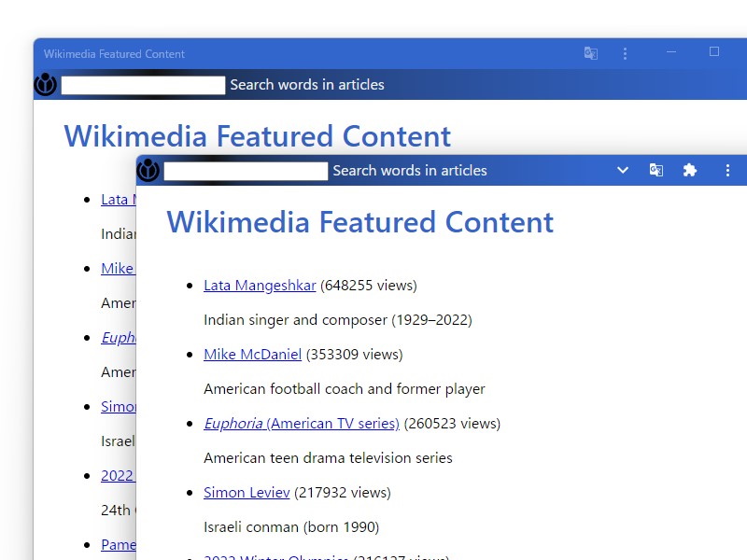Focus search field in front window
Image resolution: width=747 pixels, height=560 pixels.
(x=246, y=171)
